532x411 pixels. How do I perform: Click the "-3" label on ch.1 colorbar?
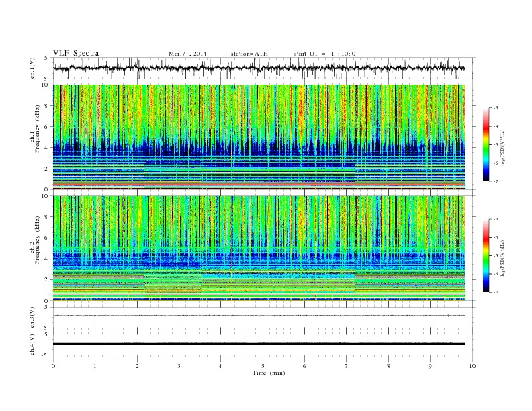[x=495, y=108]
